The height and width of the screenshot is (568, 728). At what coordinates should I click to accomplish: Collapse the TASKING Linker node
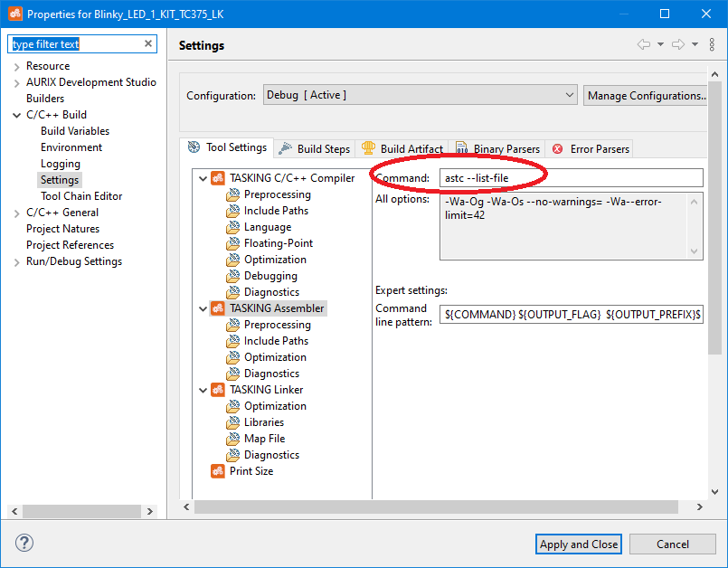[203, 390]
